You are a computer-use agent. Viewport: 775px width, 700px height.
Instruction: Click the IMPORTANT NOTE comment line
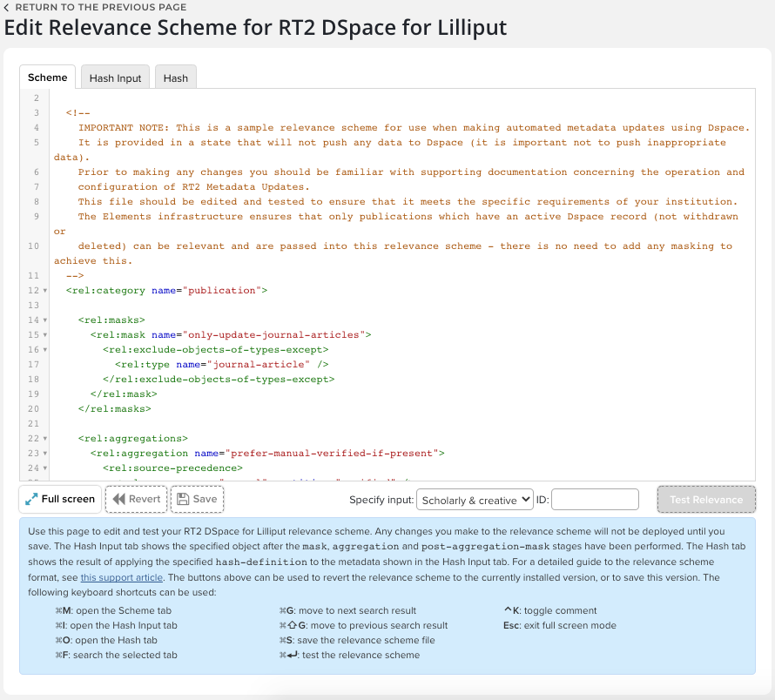414,127
